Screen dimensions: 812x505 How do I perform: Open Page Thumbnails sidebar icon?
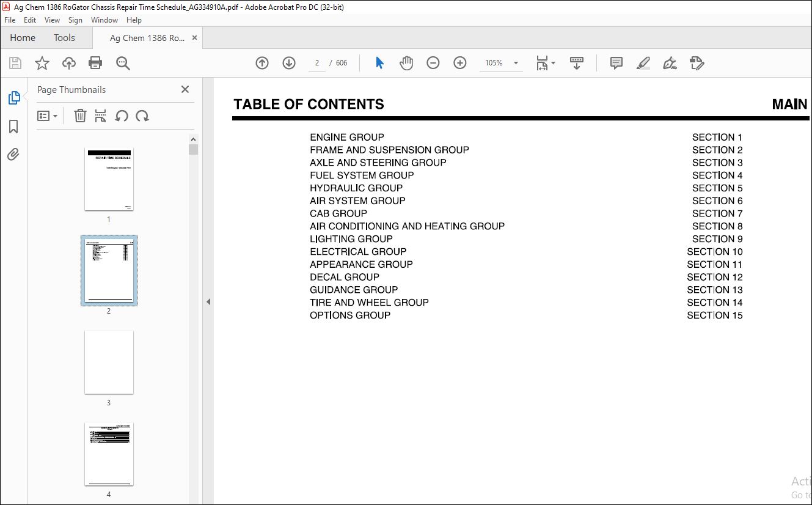click(x=13, y=98)
